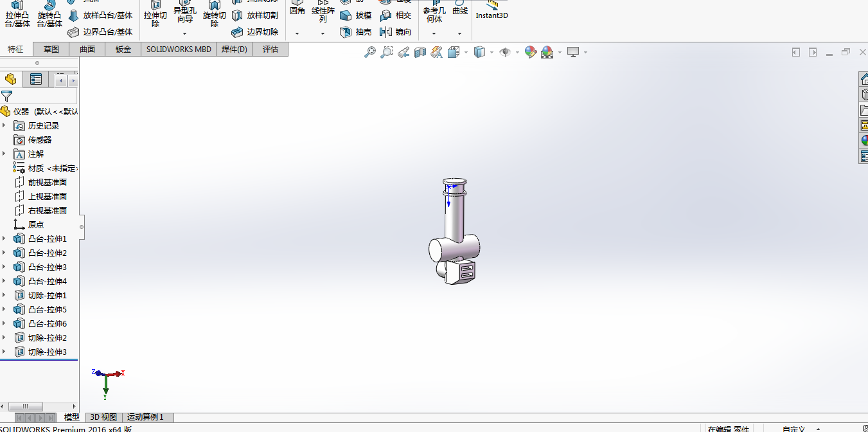The image size is (868, 432).
Task: Open the Apply Scene icon
Action: click(x=547, y=52)
